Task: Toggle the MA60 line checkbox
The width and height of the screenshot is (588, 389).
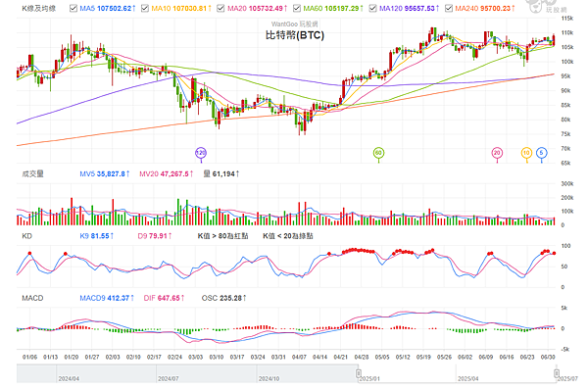Action: pos(297,8)
